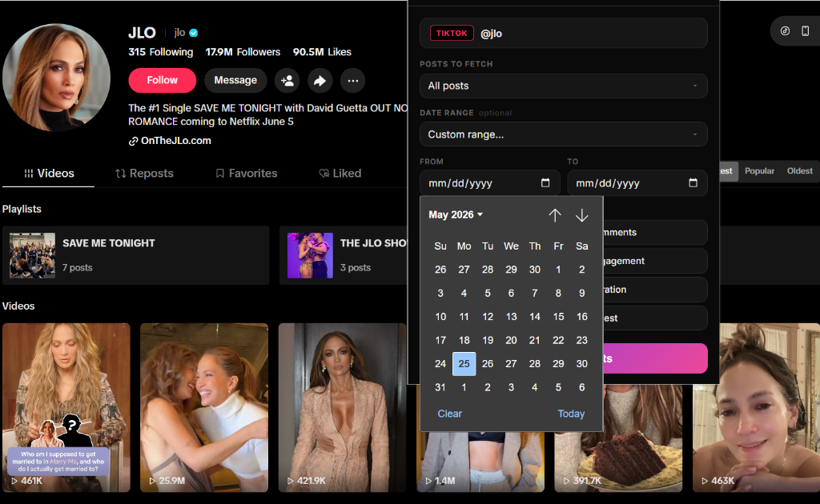Open the OnTheJLo.com link
This screenshot has width=820, height=504.
tap(176, 141)
